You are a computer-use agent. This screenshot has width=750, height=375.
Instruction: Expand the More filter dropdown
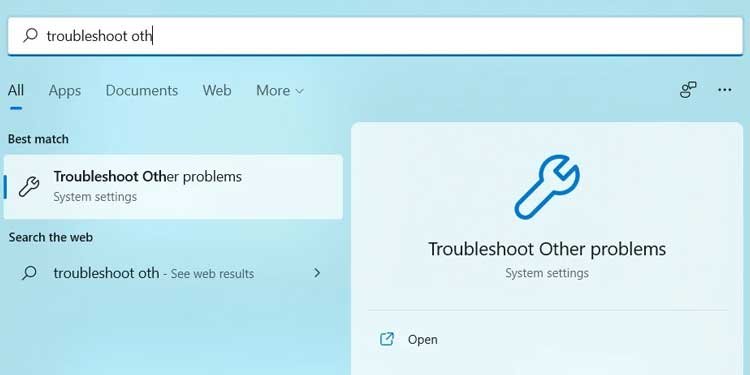[280, 90]
